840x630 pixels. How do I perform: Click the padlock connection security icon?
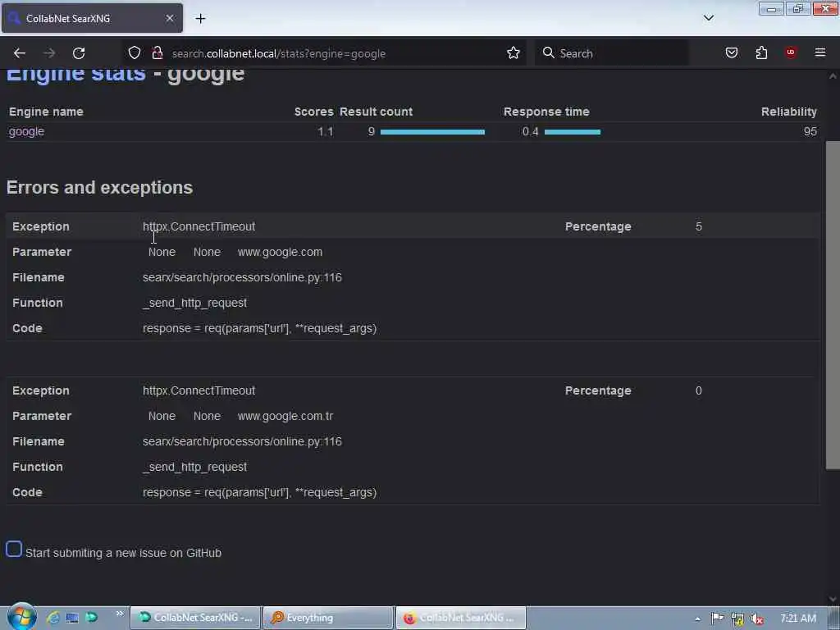[157, 53]
